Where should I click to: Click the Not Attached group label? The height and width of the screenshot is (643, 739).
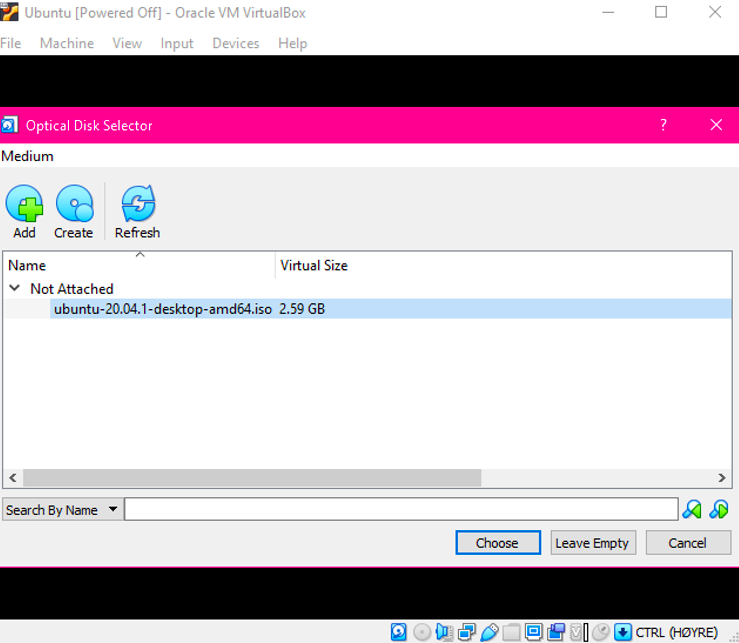[72, 289]
